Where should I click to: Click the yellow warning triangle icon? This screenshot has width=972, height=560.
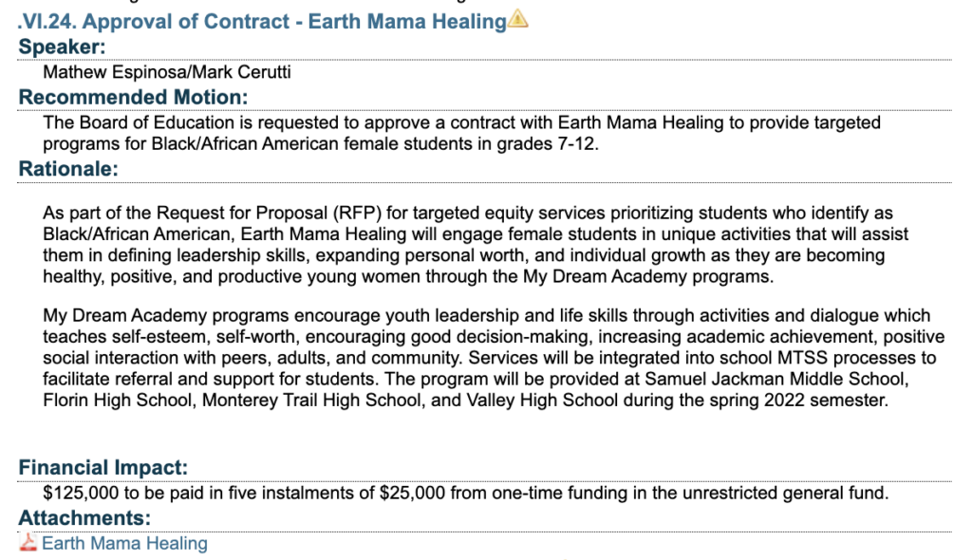[x=517, y=19]
